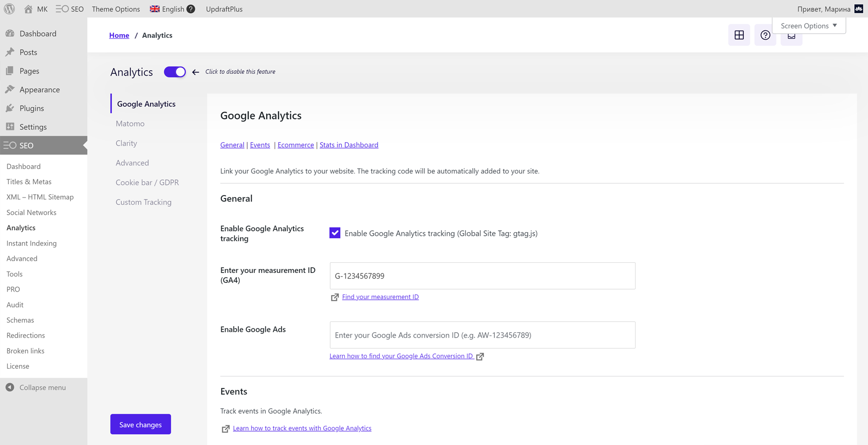
Task: Jump to Ecommerce section link
Action: (x=296, y=145)
